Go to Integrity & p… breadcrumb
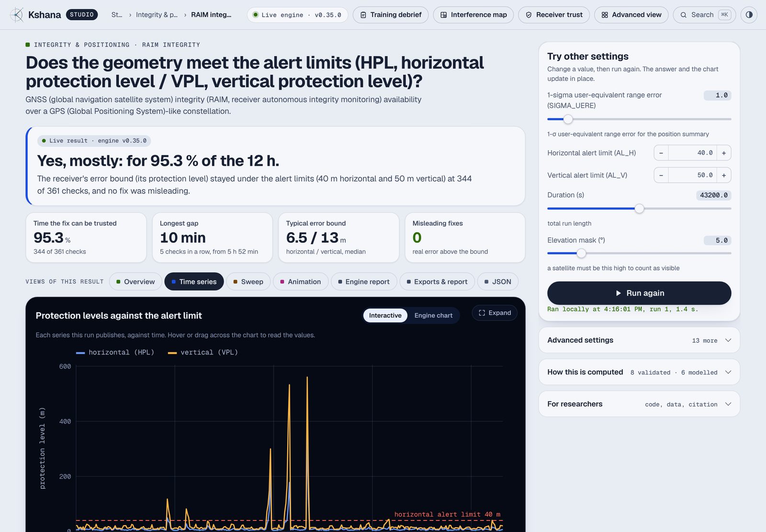The image size is (766, 532). click(157, 15)
